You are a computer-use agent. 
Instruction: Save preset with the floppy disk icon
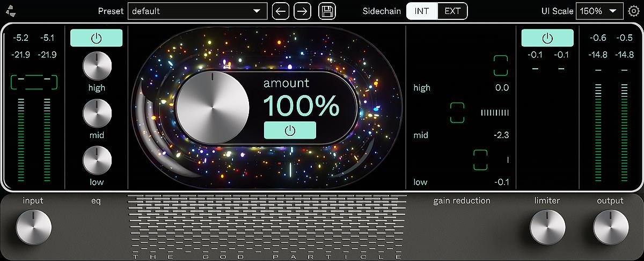(x=327, y=11)
